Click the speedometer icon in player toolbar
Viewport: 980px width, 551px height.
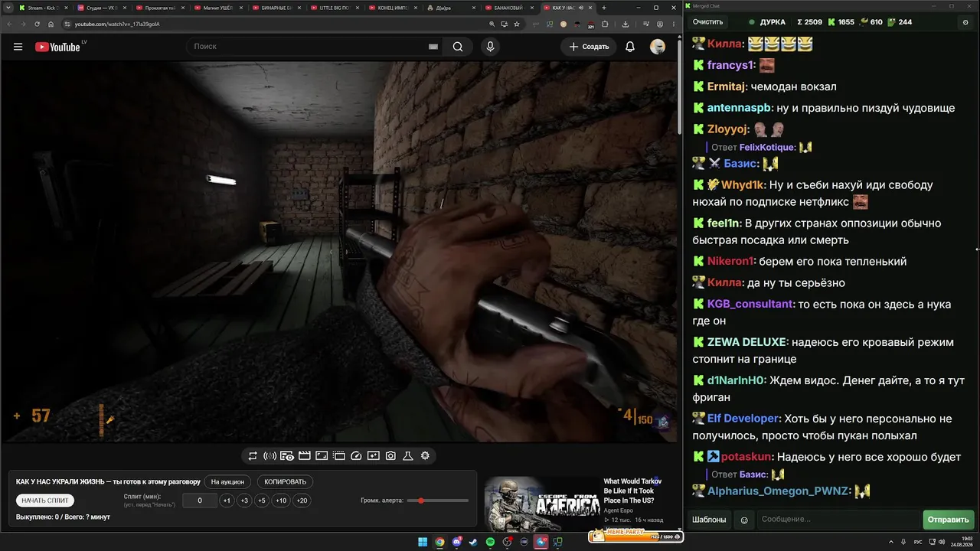356,456
